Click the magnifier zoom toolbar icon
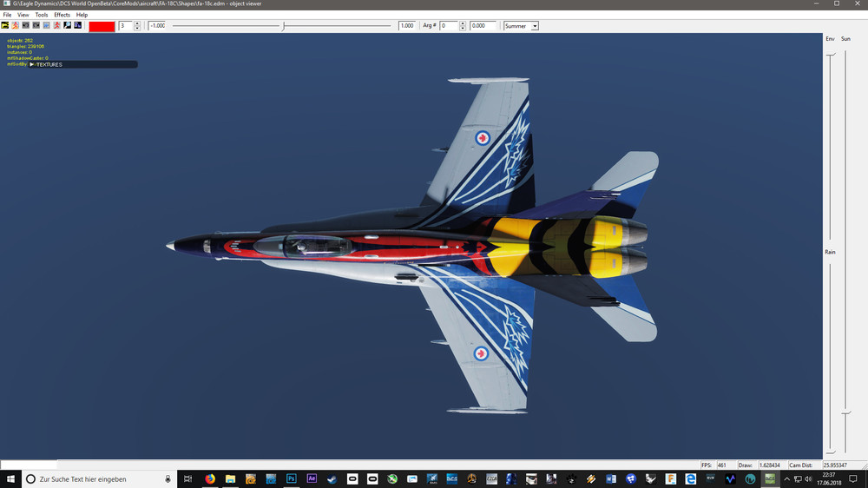This screenshot has height=488, width=868. (67, 25)
